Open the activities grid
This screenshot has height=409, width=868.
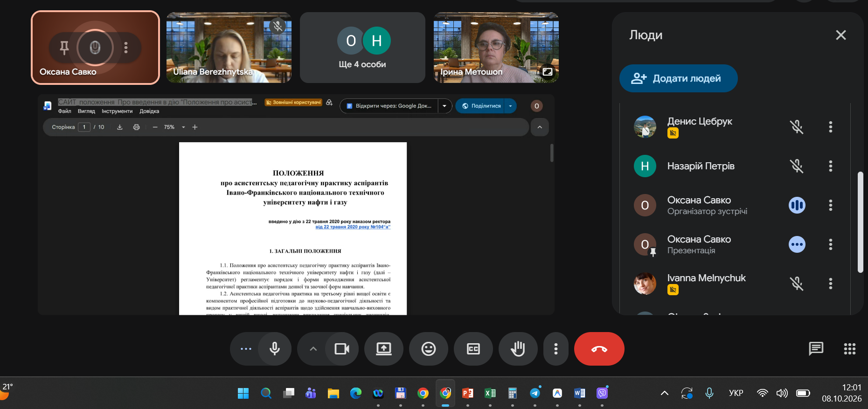[x=850, y=349]
